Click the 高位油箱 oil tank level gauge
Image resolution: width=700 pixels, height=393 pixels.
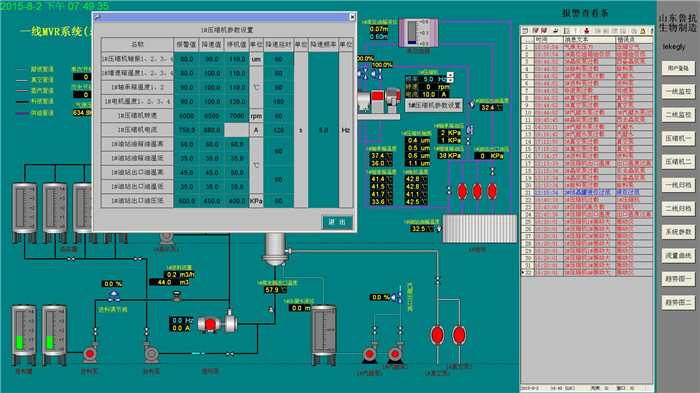pyautogui.click(x=418, y=32)
